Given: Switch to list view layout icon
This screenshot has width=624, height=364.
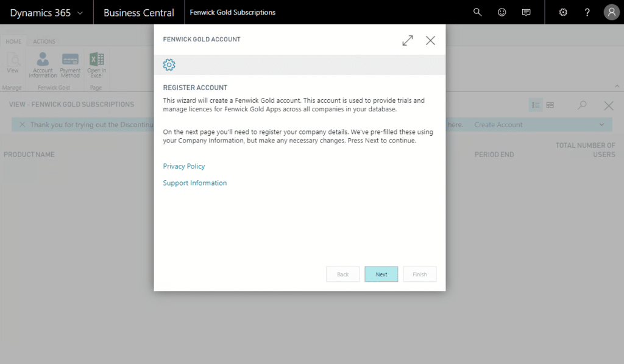Looking at the screenshot, I should coord(536,105).
